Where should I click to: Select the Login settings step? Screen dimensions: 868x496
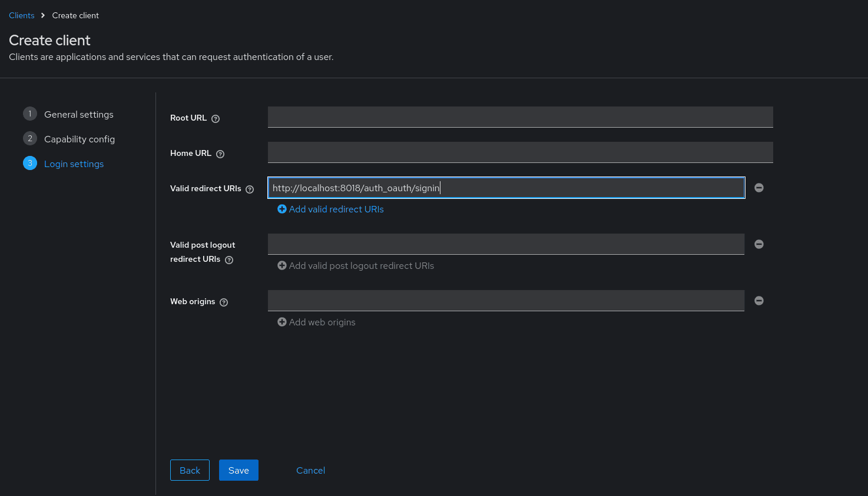(74, 164)
